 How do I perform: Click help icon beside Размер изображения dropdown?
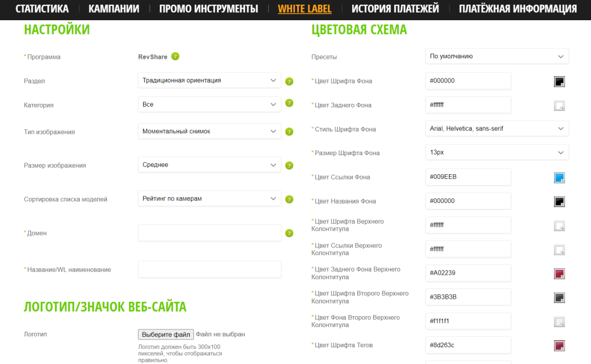[289, 166]
